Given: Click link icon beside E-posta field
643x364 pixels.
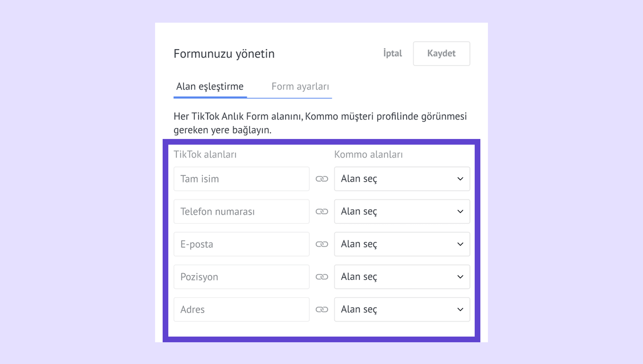Looking at the screenshot, I should 321,244.
